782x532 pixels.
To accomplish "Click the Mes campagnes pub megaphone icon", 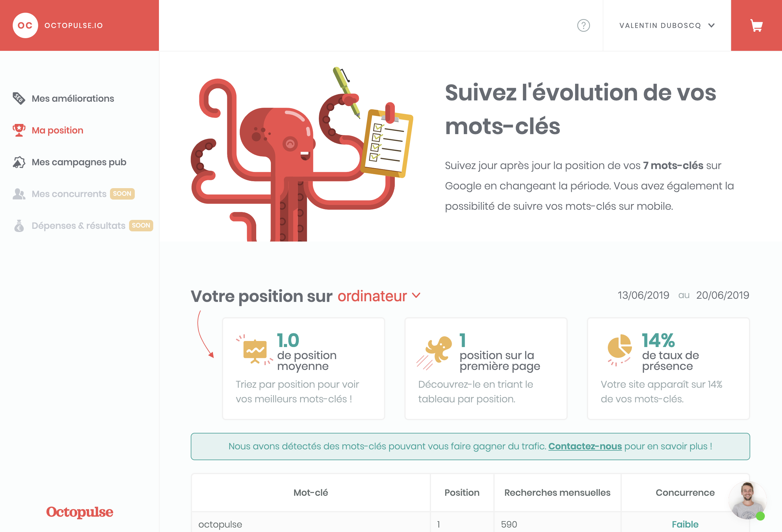I will click(x=18, y=161).
